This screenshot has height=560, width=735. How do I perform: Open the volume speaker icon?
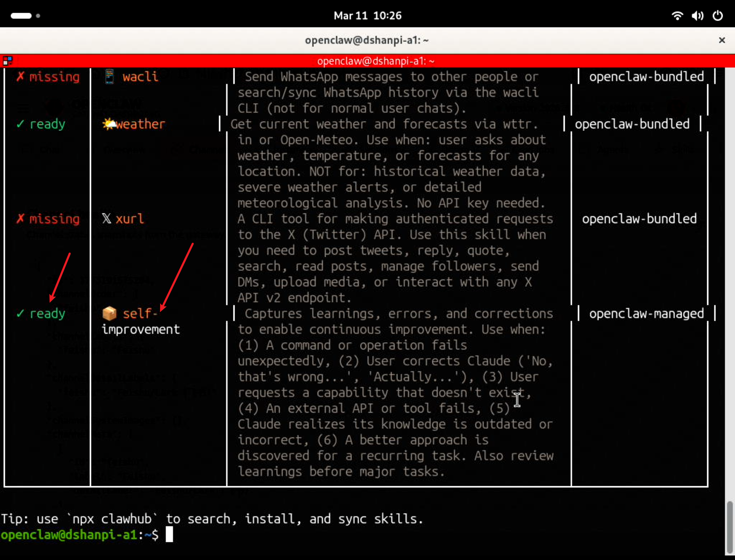coord(697,16)
